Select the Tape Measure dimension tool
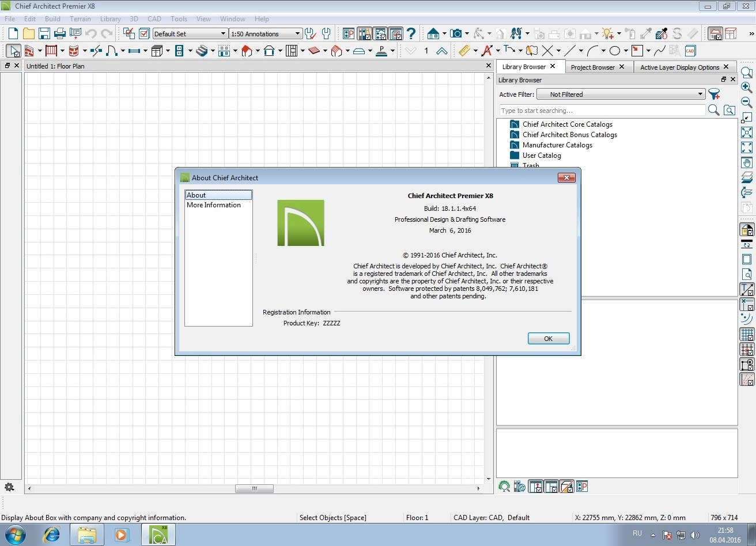Screen dimensions: 756x546 [x=464, y=51]
